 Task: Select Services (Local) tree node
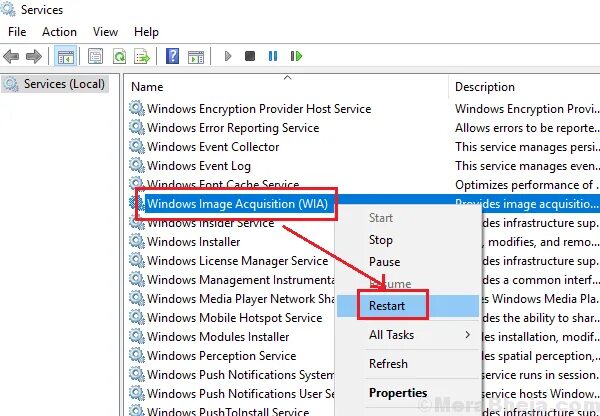pos(55,84)
